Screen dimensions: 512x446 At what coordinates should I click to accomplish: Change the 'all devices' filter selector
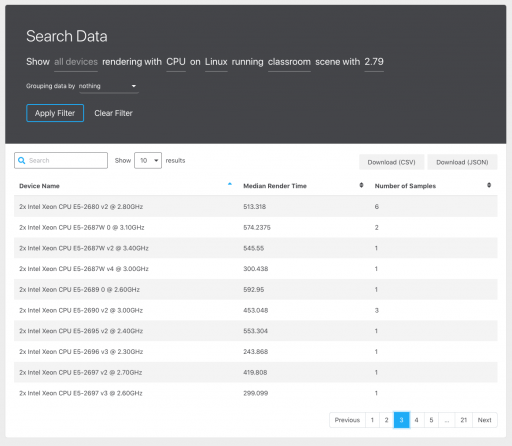pyautogui.click(x=76, y=62)
